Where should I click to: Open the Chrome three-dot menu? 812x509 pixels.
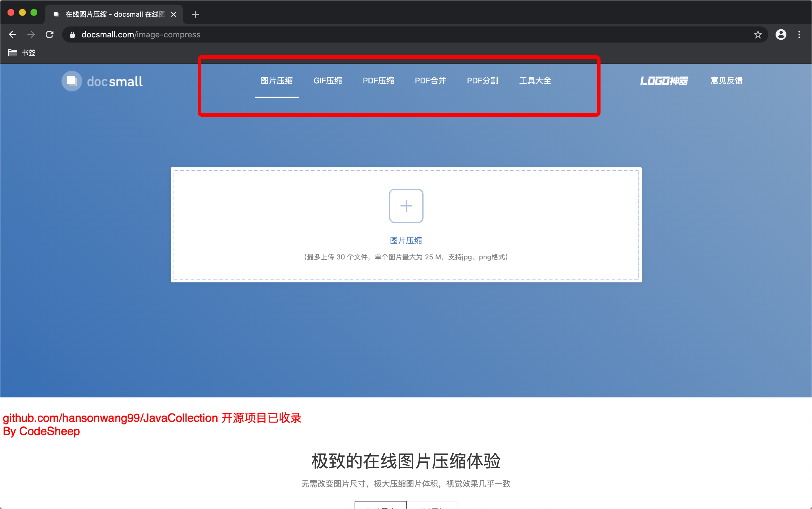point(799,34)
